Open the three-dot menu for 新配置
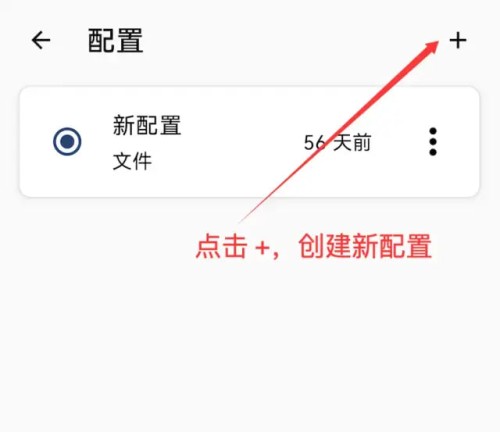The image size is (500, 432). pyautogui.click(x=433, y=141)
